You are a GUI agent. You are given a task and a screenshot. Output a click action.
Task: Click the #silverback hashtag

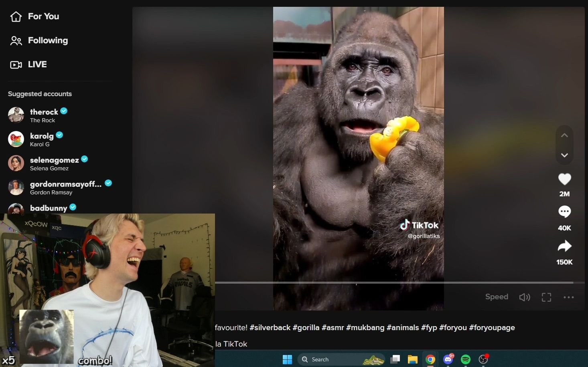coord(270,328)
